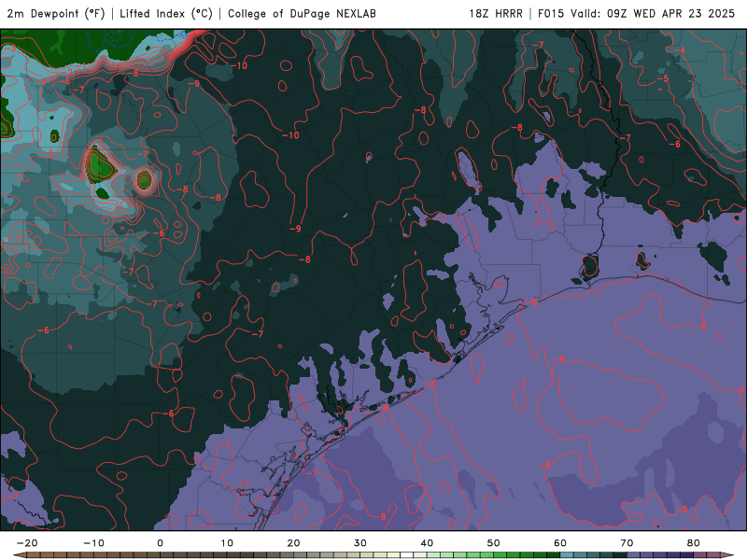Click the 70 label on the color scale

(x=627, y=543)
